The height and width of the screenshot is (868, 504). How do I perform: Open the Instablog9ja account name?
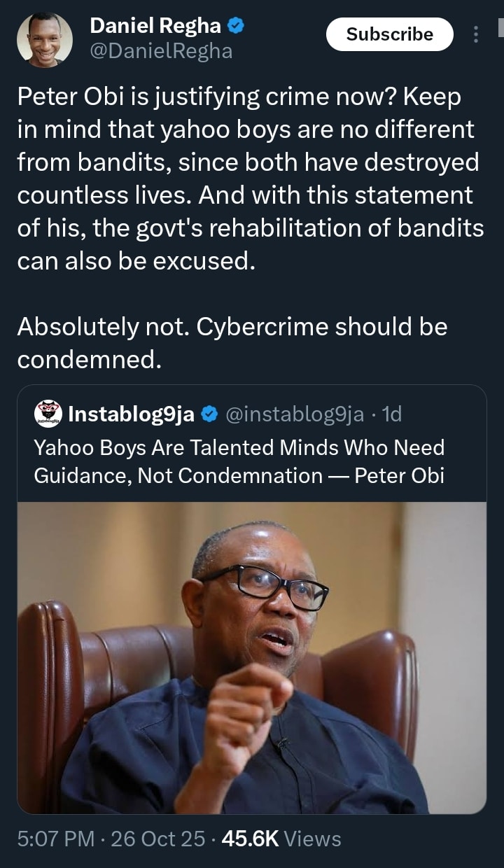(x=131, y=415)
